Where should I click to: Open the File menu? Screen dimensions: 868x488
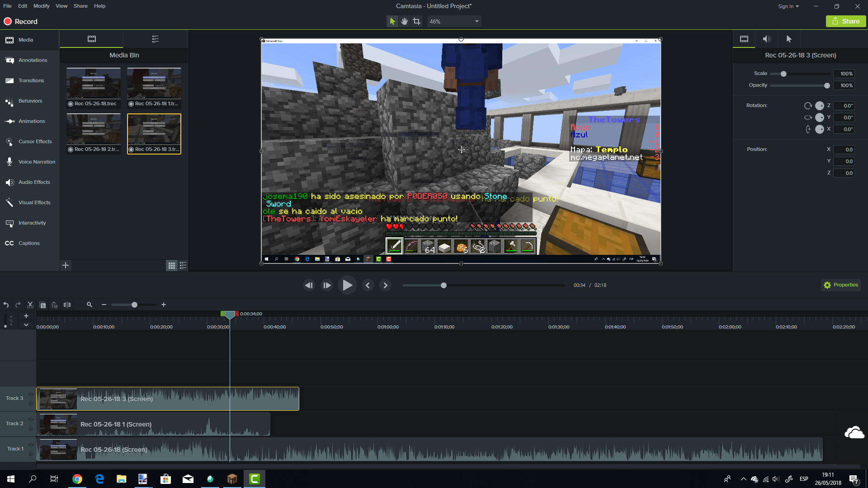(7, 6)
